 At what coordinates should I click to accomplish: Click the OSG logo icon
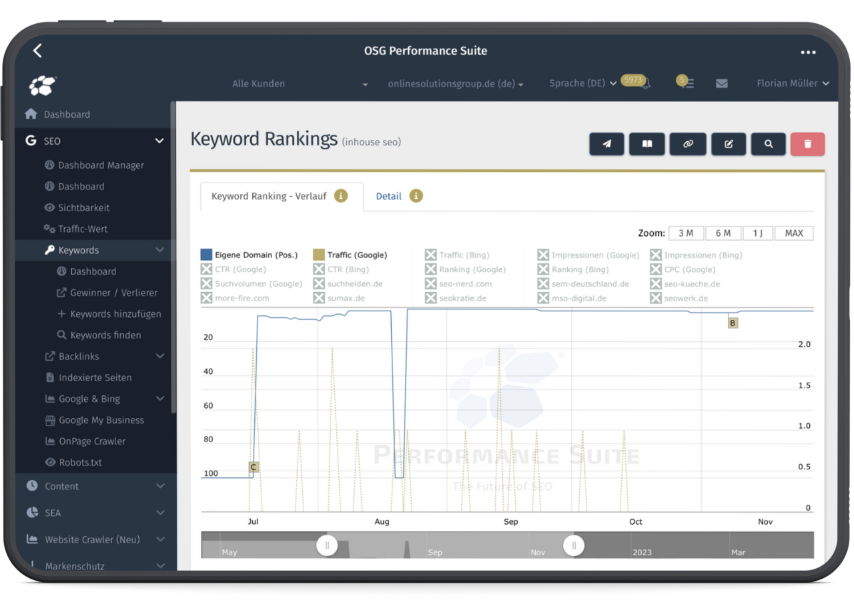coord(43,85)
